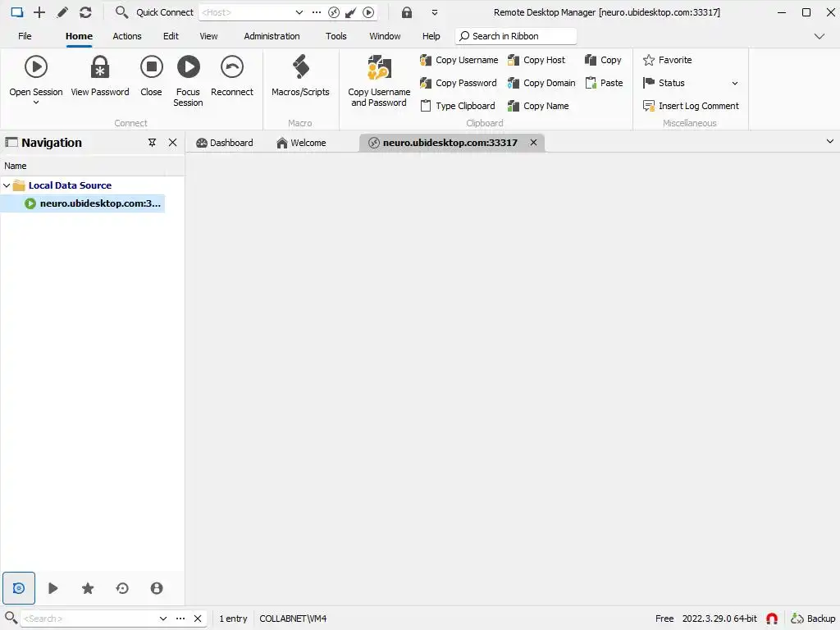Show recent entries history icon
Image resolution: width=840 pixels, height=630 pixels.
[x=122, y=588]
